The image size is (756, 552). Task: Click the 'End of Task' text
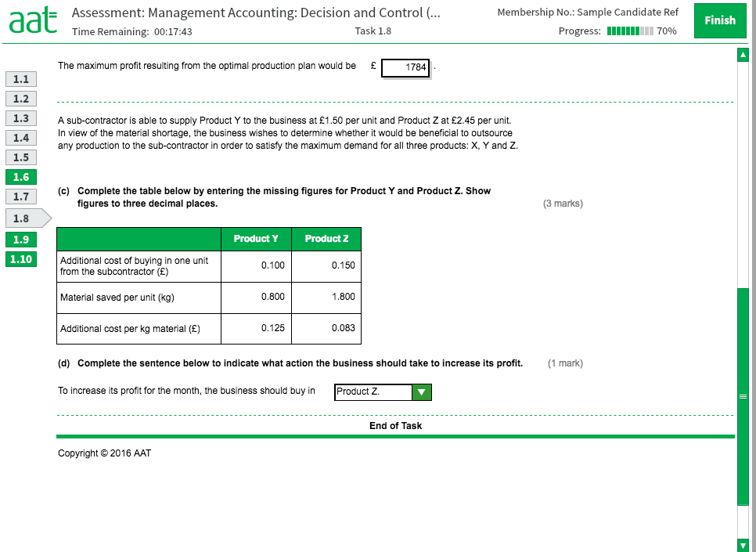pos(395,426)
